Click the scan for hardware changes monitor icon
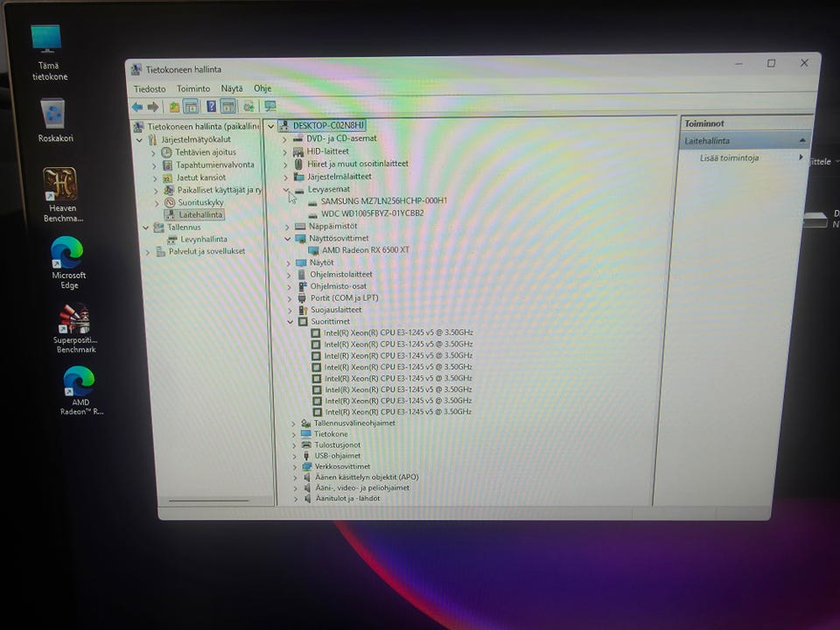Screen dimensions: 840x630 pyautogui.click(x=270, y=107)
